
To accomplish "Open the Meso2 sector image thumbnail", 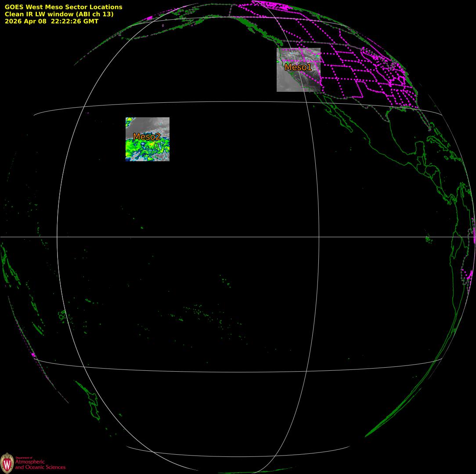I will (x=148, y=139).
